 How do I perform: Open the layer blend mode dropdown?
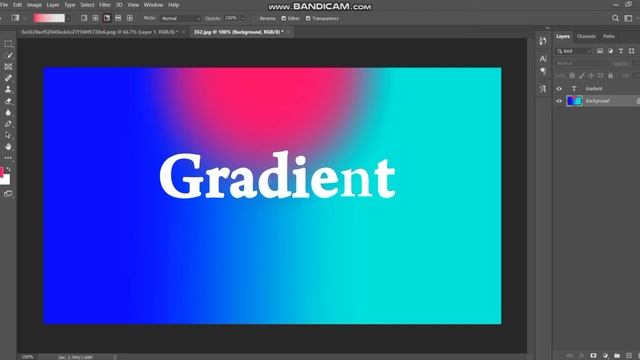click(582, 63)
